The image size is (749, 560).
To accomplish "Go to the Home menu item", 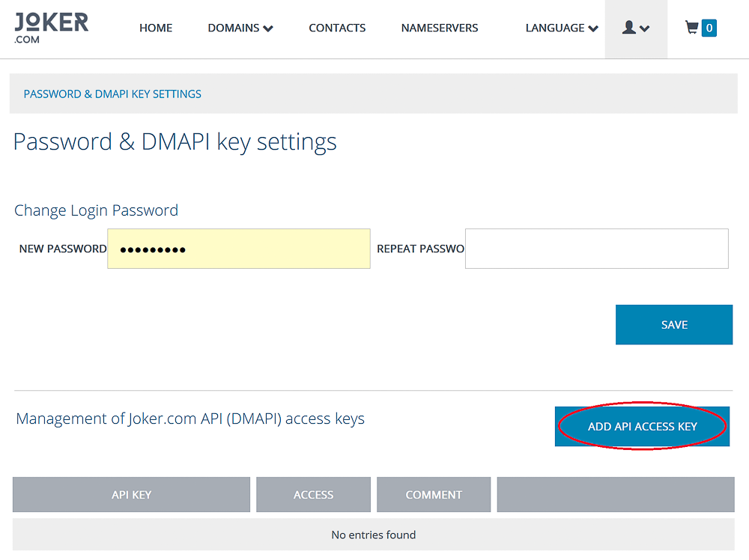I will pos(156,28).
